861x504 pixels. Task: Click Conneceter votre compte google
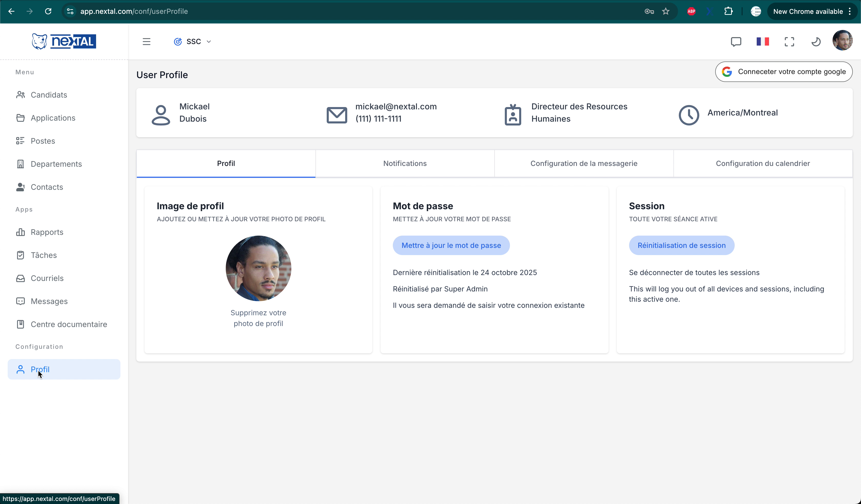783,72
